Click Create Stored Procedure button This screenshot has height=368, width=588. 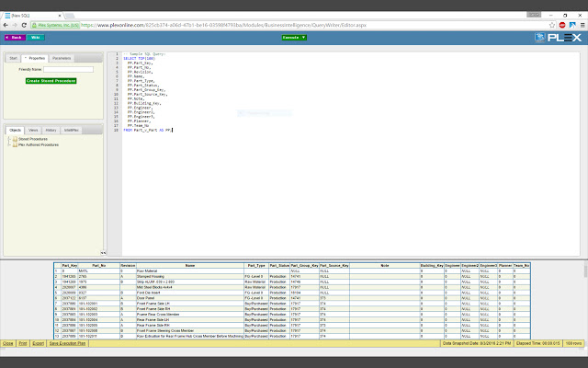pos(51,80)
